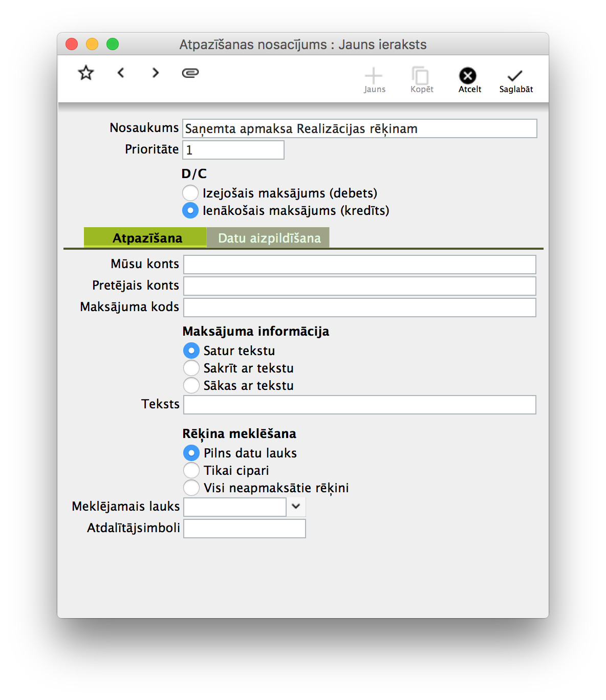Expand the Meklējamais lauks dropdown arrow
This screenshot has width=606, height=700.
[x=296, y=507]
